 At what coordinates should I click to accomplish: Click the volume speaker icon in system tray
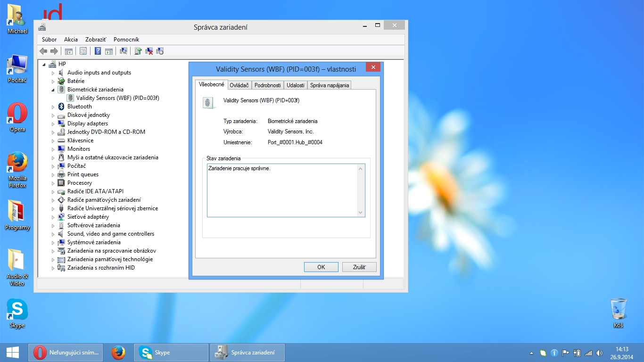599,353
